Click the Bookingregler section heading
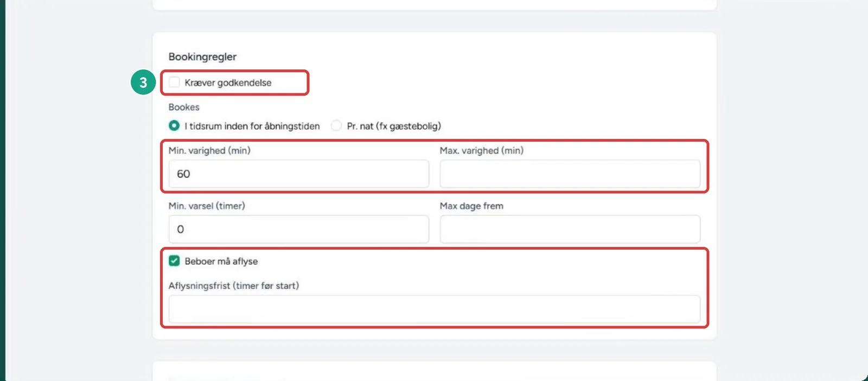This screenshot has height=381, width=868. [202, 56]
